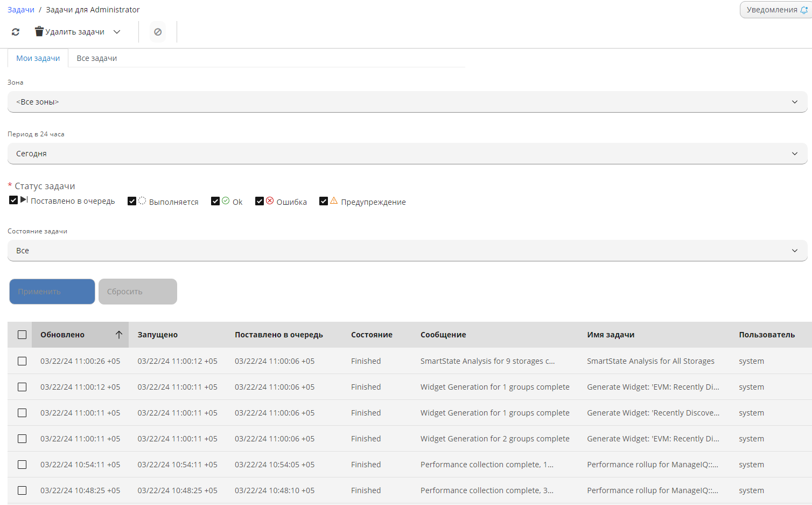812x505 pixels.
Task: Click the notifications bell icon
Action: 804,10
